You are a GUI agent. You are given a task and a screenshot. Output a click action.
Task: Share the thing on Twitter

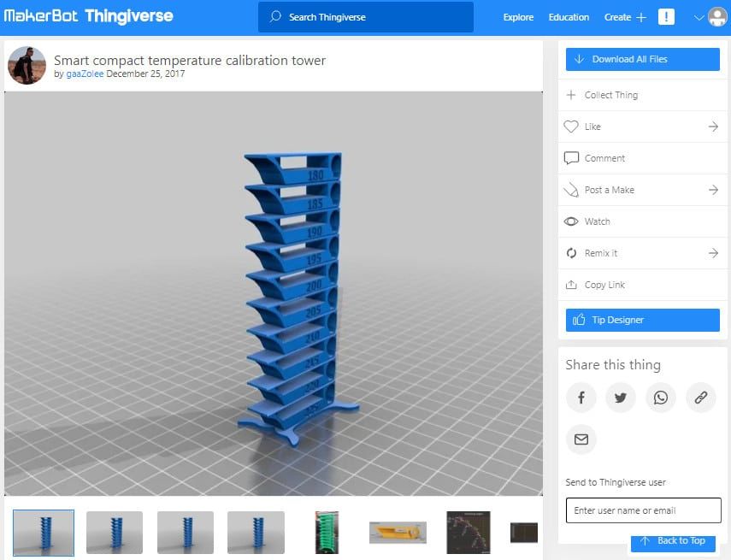pos(621,398)
